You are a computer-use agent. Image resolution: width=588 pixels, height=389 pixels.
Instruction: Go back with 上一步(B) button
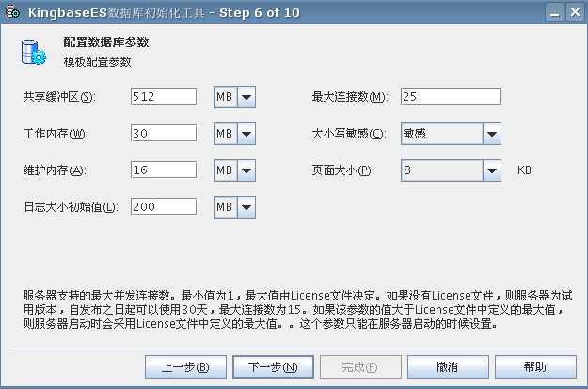pyautogui.click(x=185, y=366)
